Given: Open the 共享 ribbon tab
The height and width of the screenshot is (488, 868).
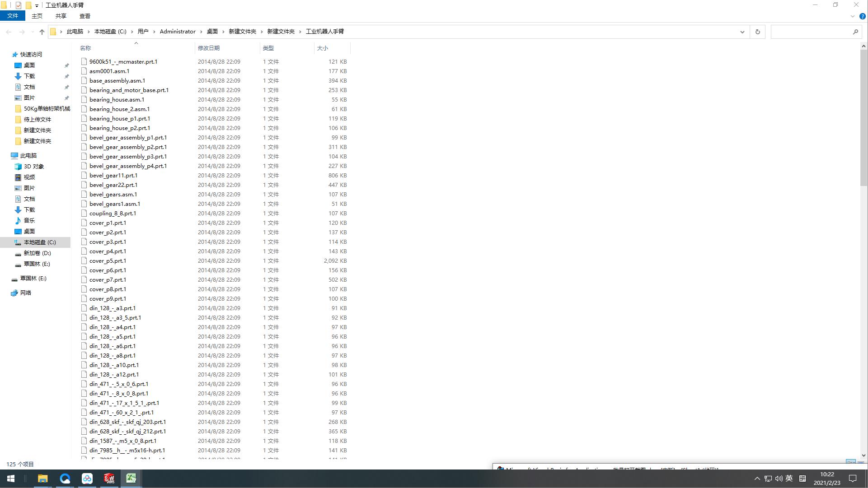Looking at the screenshot, I should pos(61,16).
